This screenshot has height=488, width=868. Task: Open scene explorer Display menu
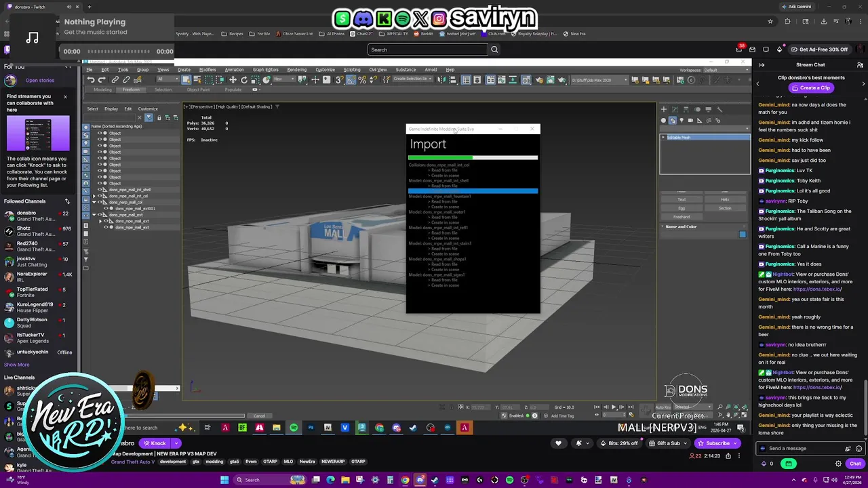(111, 108)
